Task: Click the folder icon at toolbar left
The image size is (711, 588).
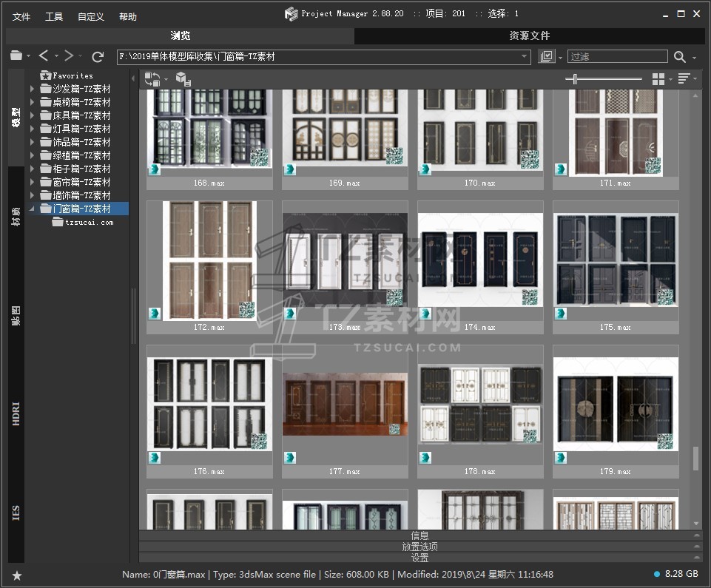Action: (16, 56)
